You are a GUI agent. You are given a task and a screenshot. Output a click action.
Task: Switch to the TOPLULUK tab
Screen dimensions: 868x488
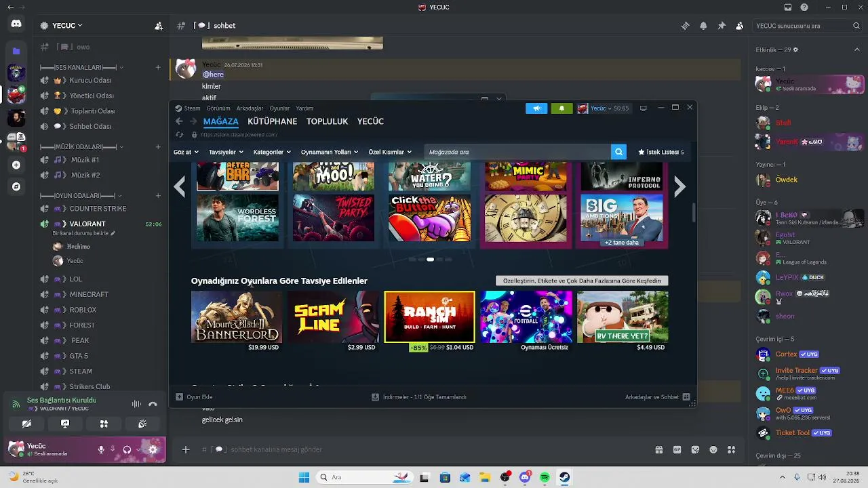pyautogui.click(x=327, y=121)
